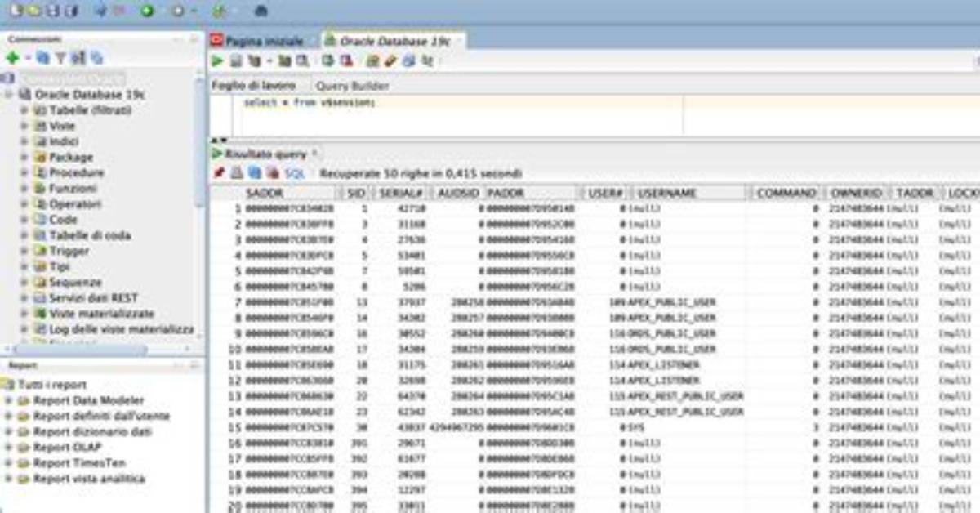Click the ORDS_PUBLIC_USER cell in row 9
The width and height of the screenshot is (980, 513).
click(671, 333)
